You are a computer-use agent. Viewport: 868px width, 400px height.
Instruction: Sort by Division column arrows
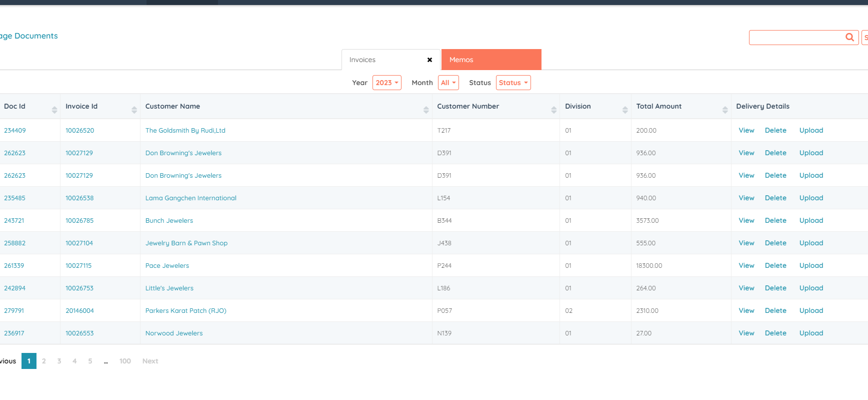click(x=625, y=110)
